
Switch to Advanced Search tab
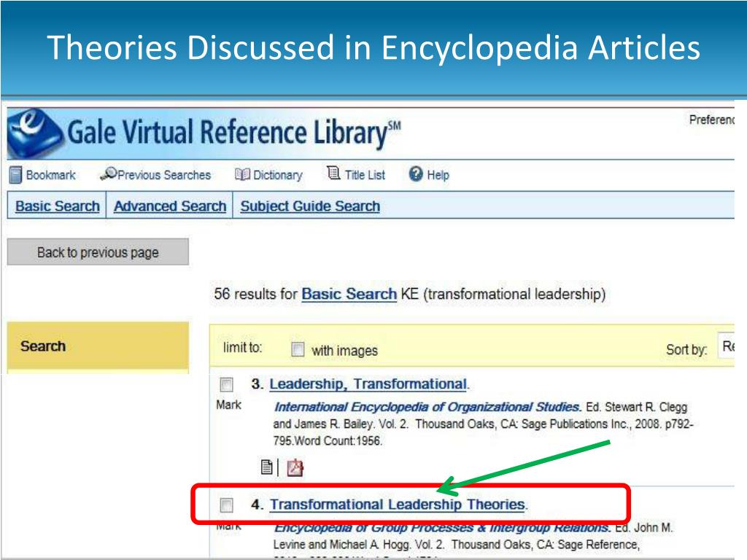pyautogui.click(x=169, y=206)
